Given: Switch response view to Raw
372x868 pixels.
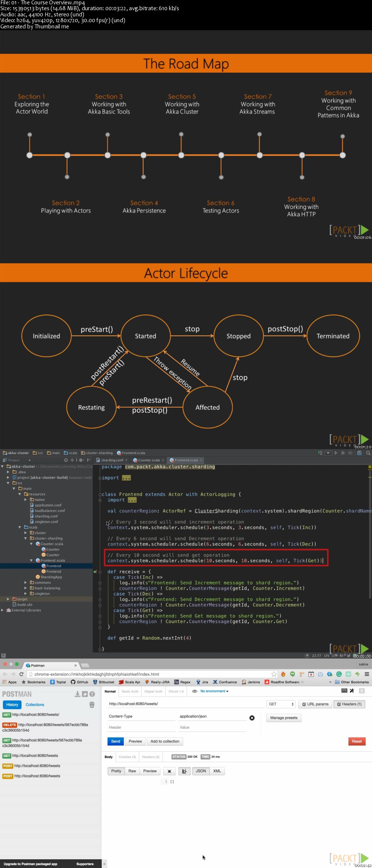Looking at the screenshot, I should [x=132, y=771].
